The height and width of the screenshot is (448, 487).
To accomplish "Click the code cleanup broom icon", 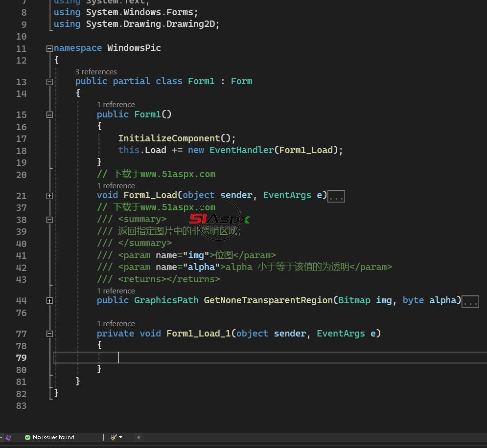I will click(114, 437).
